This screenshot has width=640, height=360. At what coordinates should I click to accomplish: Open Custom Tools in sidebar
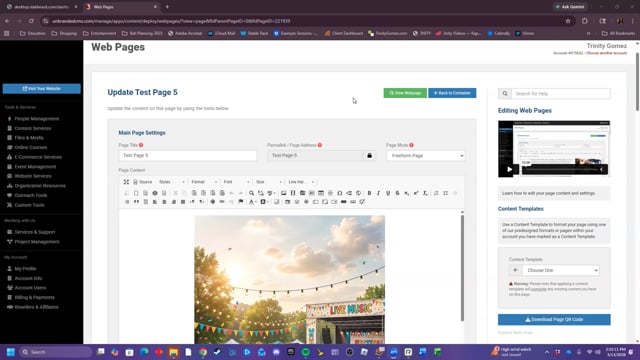coord(29,205)
